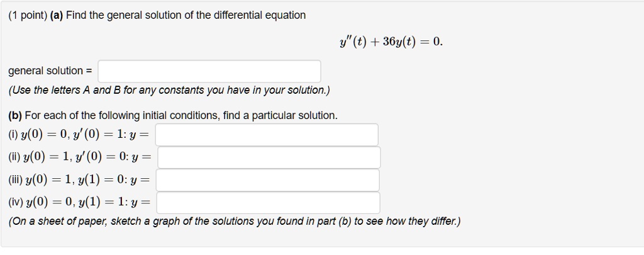Click the '(iii)' roman numeral label

(x=16, y=180)
